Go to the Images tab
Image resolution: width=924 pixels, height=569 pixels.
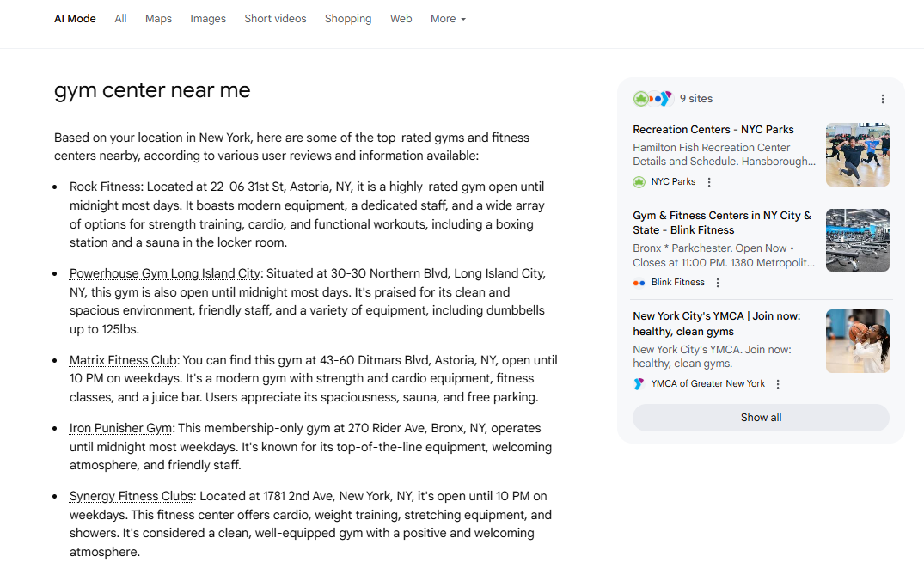[x=208, y=19]
